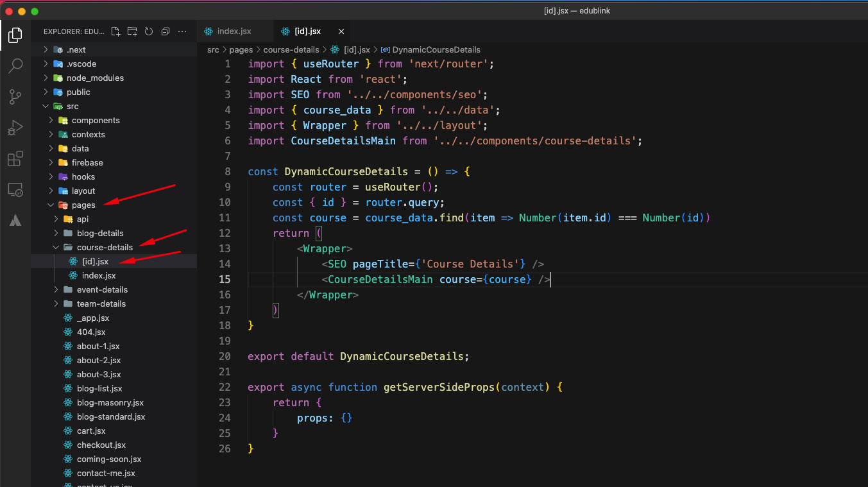The image size is (868, 487).
Task: Open the Run and Debug icon
Action: point(15,128)
